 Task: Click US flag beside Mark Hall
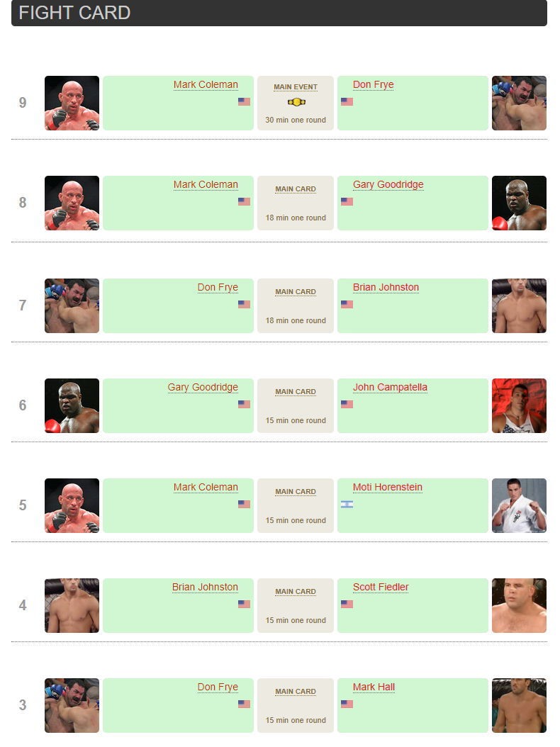[347, 704]
